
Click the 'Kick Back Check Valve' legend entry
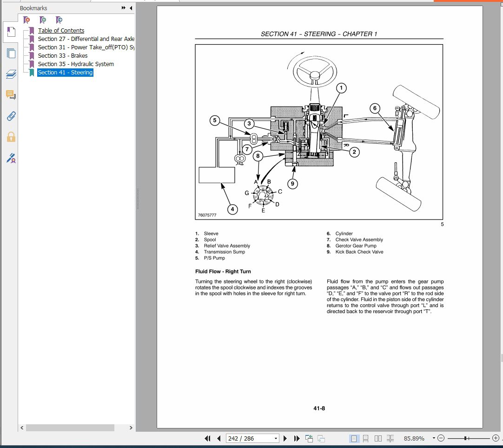tap(359, 252)
